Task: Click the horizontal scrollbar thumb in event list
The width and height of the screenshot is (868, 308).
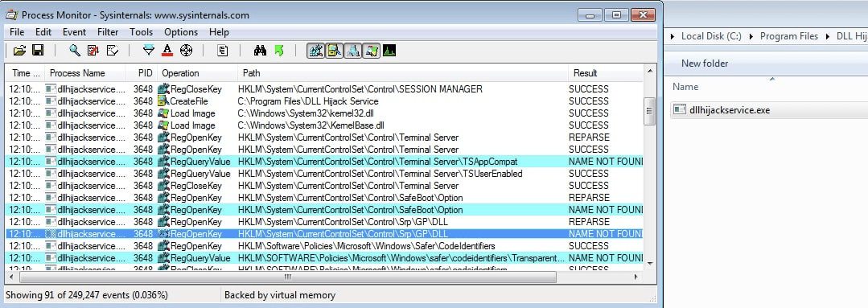Action: coord(288,277)
